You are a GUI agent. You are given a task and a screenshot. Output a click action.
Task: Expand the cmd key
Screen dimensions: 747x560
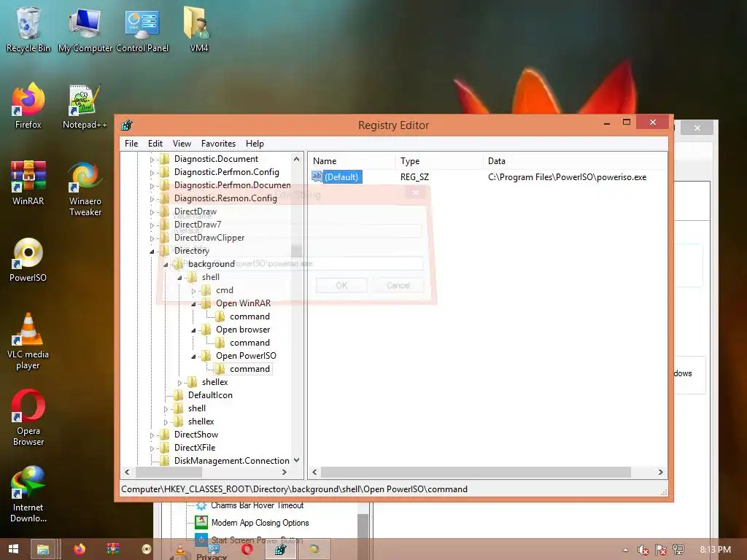193,290
